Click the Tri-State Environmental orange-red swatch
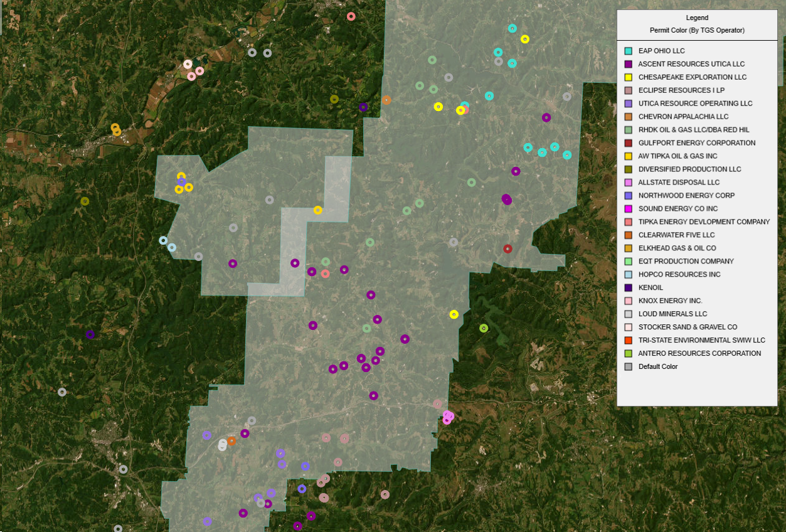 629,340
